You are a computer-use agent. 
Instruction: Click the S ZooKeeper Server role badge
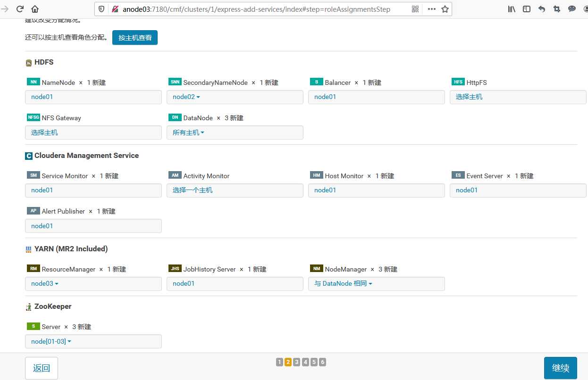click(x=33, y=326)
